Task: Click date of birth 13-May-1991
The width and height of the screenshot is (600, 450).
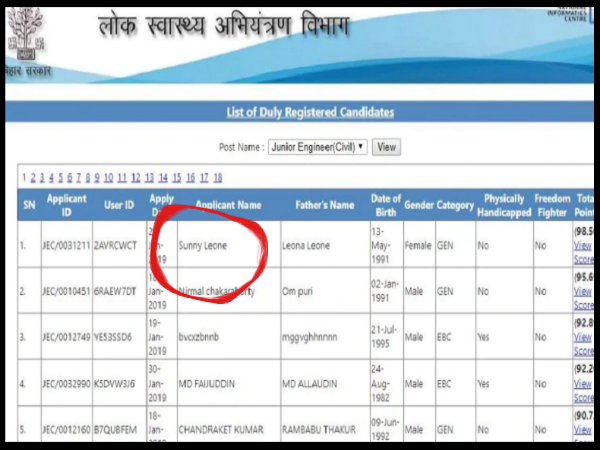Action: [380, 245]
